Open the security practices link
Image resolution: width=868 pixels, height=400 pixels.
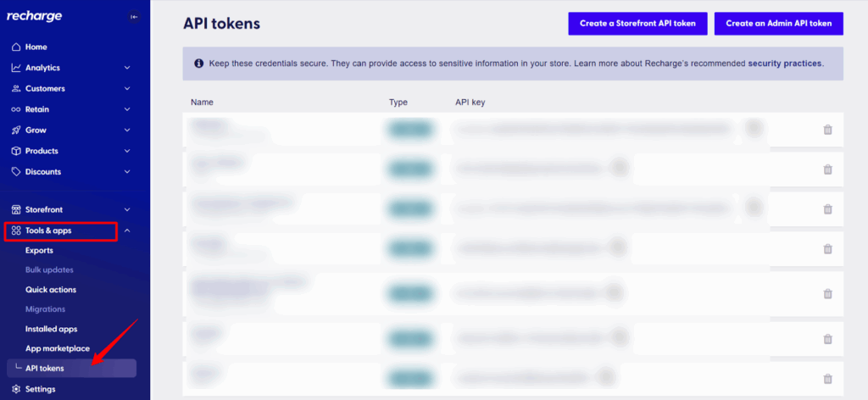pos(785,64)
